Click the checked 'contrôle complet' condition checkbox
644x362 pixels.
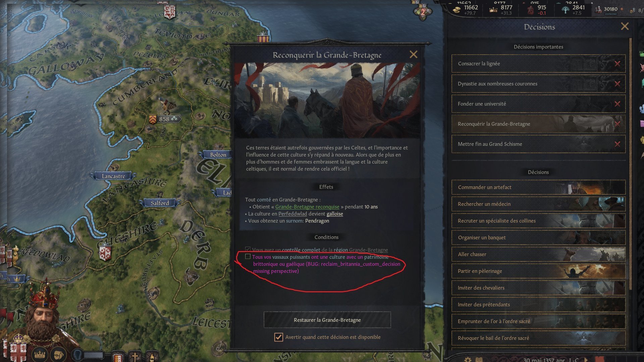click(x=248, y=249)
